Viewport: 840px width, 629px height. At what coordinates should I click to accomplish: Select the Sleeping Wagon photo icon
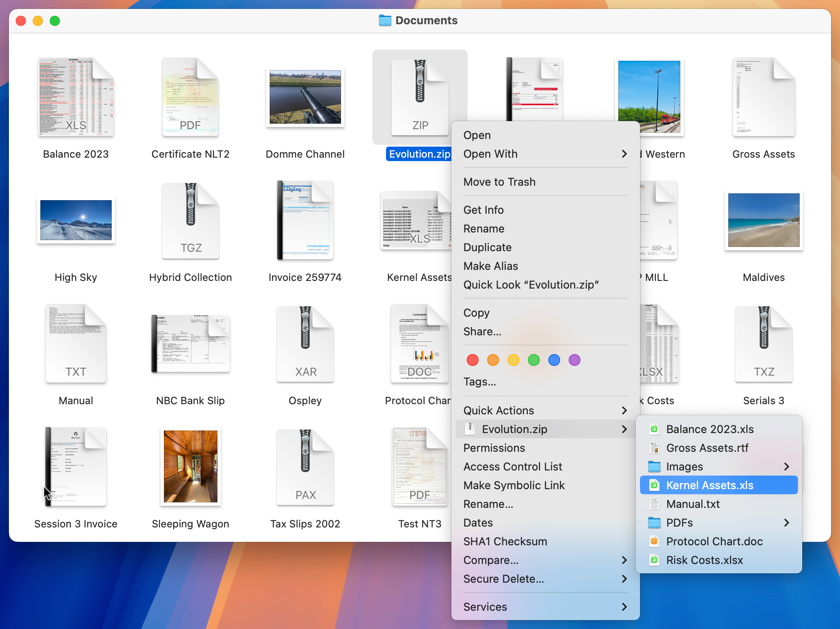pyautogui.click(x=191, y=467)
